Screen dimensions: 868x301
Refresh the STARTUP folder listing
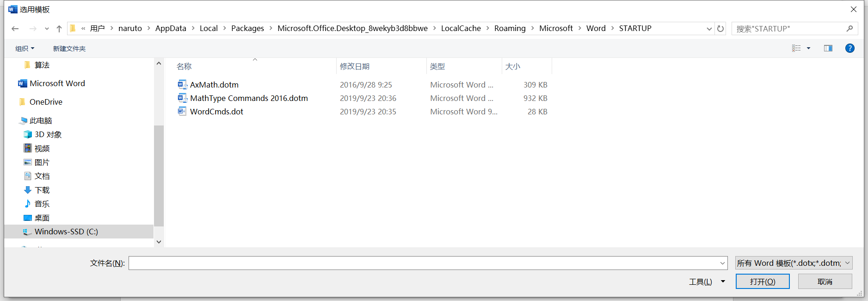[x=720, y=29]
